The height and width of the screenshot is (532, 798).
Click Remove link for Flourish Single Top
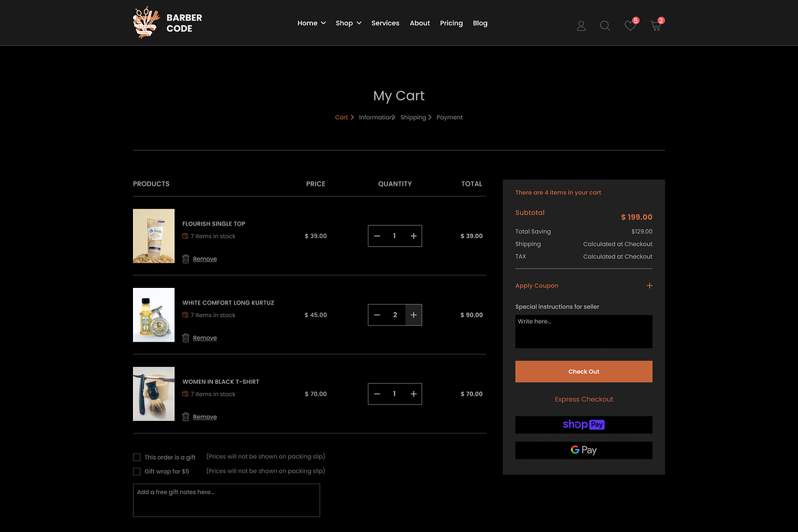(205, 259)
